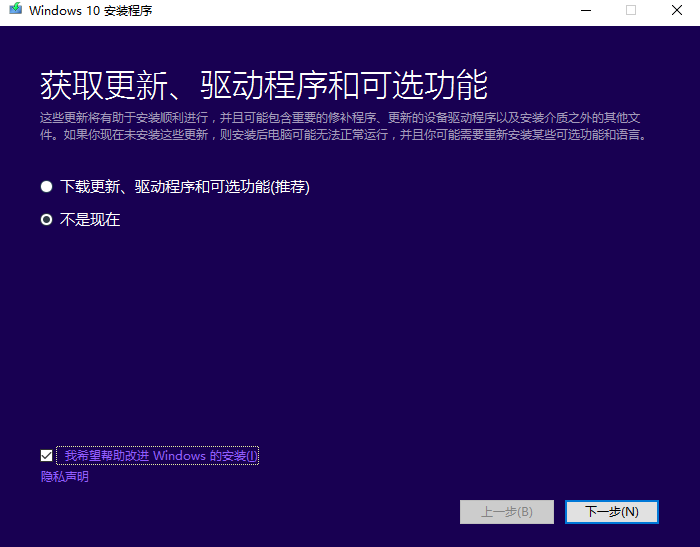Click the 获取更新、驱动程序和可选功能 heading
Image resolution: width=700 pixels, height=547 pixels.
(264, 85)
